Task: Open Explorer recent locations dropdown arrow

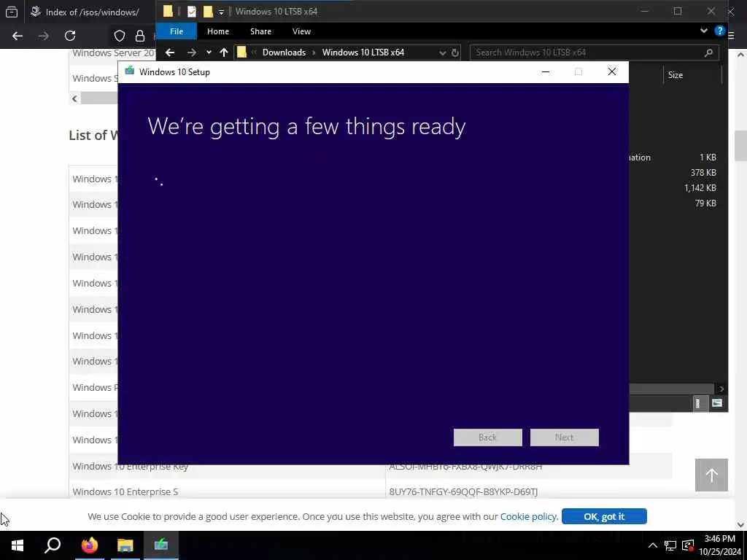Action: click(x=209, y=52)
